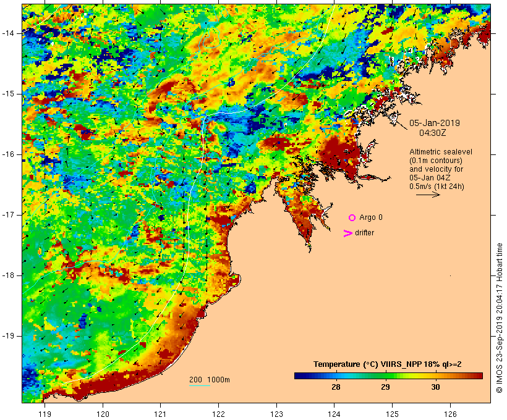Image resolution: width=507 pixels, height=420 pixels.
Task: Click longitude label 123
Action: 276,414
